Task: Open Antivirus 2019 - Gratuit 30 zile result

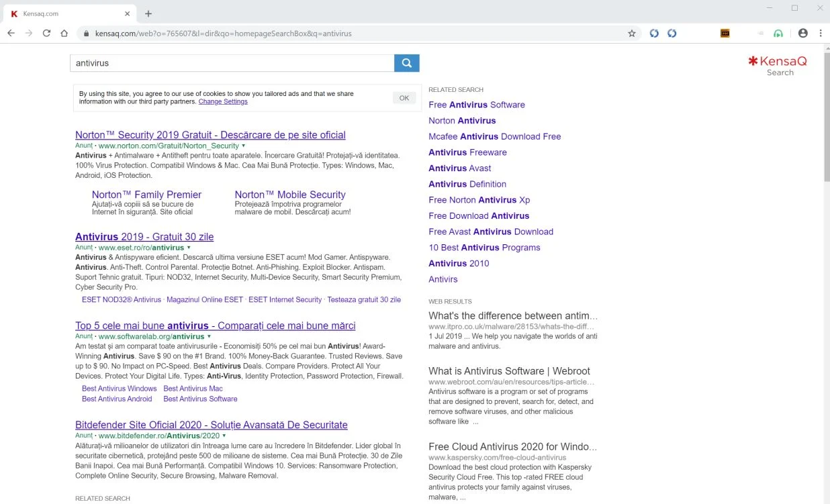Action: (144, 237)
